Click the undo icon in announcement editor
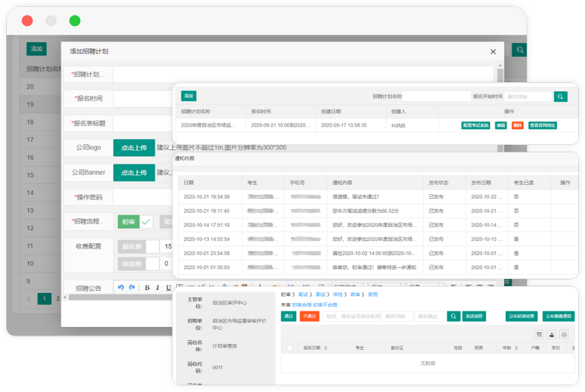 coord(121,287)
